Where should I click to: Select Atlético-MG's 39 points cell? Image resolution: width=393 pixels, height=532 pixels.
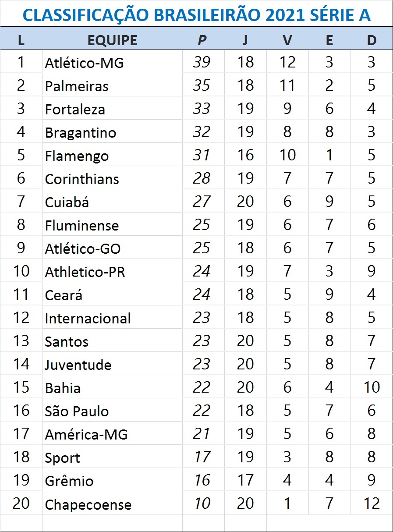202,62
